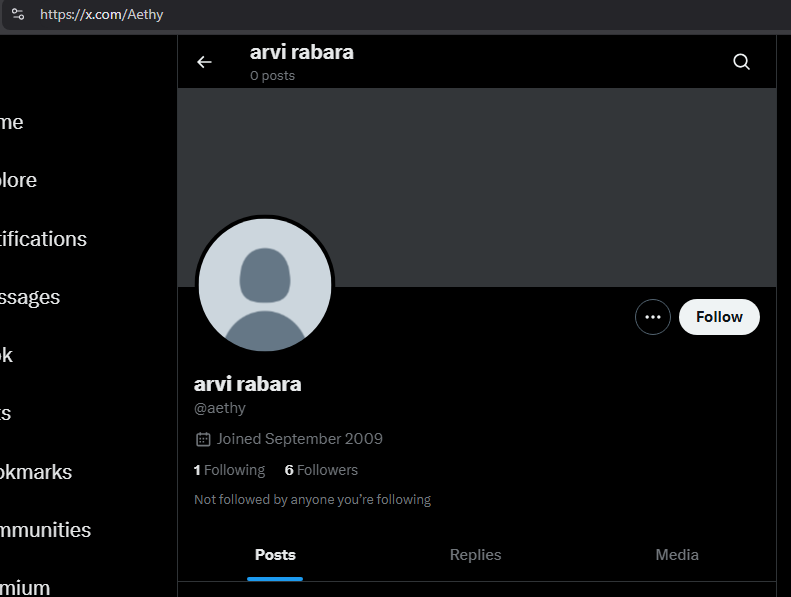This screenshot has height=597, width=791.
Task: Open the 6 Followers list
Action: (x=321, y=470)
